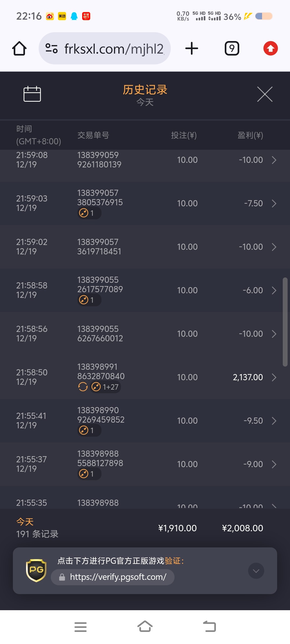Open details of the -6.00 profit record
The image size is (290, 644).
274,290
